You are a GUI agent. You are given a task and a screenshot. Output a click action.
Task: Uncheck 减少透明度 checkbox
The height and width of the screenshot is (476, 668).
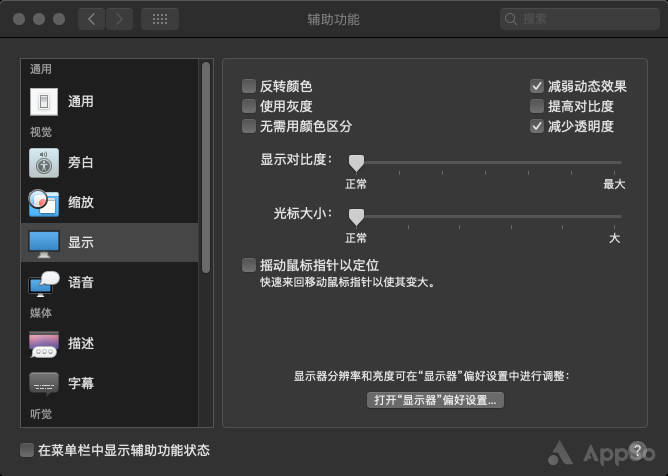(x=537, y=126)
